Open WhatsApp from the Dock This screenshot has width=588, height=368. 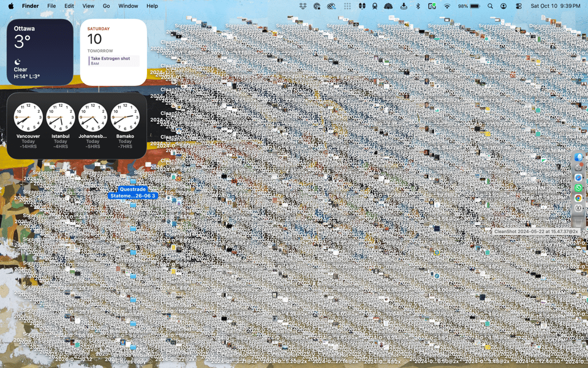pos(578,188)
